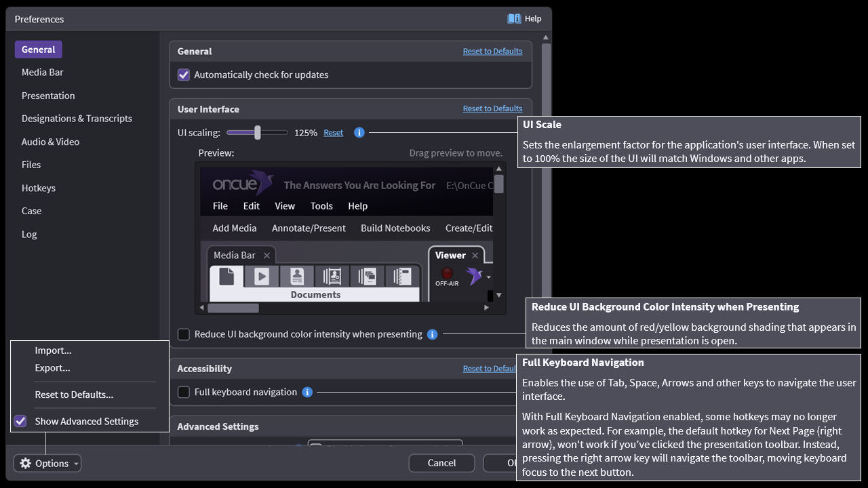Toggle Show Advanced Settings option
Screen dimensions: 868x488
(x=21, y=422)
